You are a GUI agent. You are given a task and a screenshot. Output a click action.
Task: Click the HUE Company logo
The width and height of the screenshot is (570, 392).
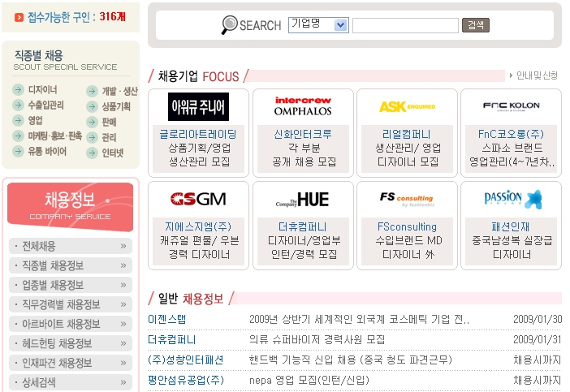click(x=302, y=200)
